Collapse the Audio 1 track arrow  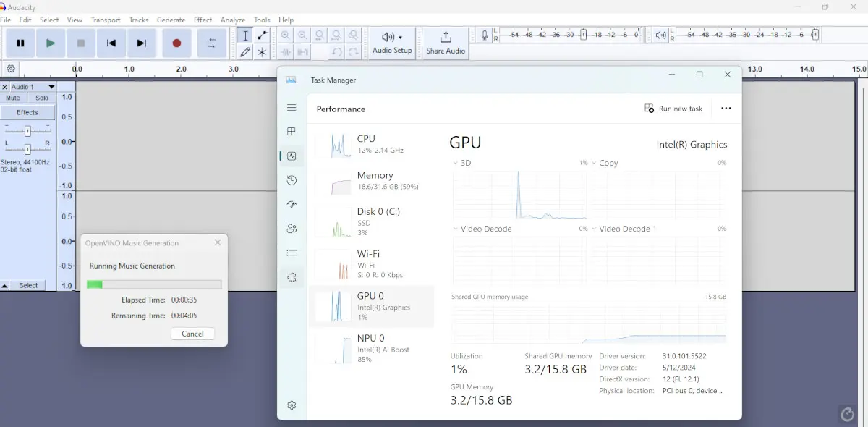tap(5, 286)
